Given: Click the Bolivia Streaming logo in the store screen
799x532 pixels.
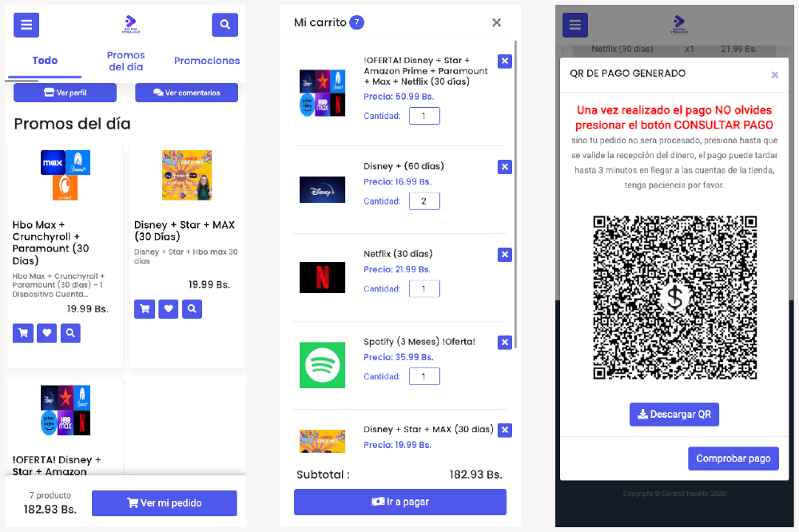Looking at the screenshot, I should coord(131,23).
